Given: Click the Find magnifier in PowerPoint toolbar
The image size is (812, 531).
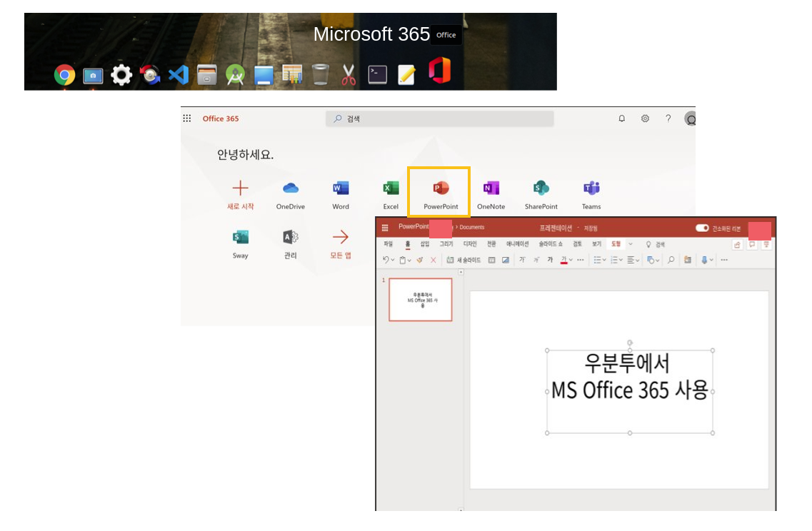Looking at the screenshot, I should click(671, 260).
